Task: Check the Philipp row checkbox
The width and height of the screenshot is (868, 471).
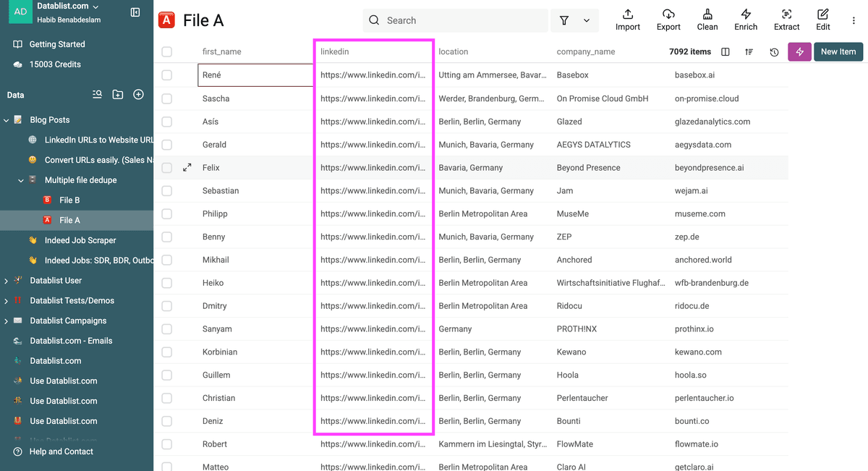Action: click(167, 214)
